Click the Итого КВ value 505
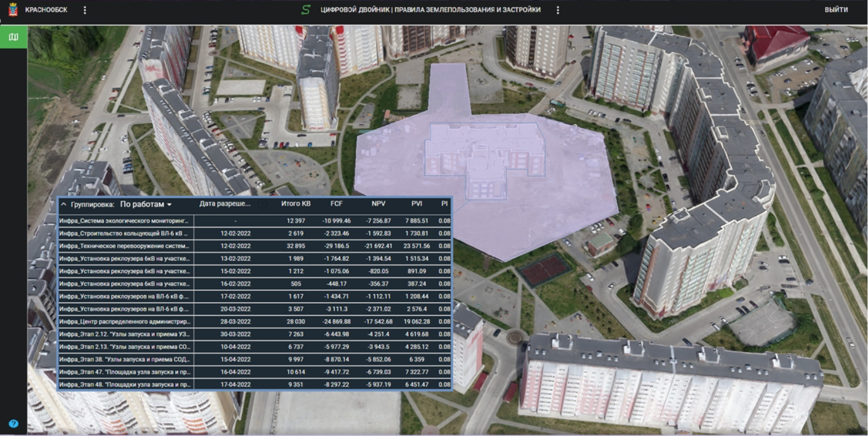This screenshot has height=436, width=868. (296, 284)
